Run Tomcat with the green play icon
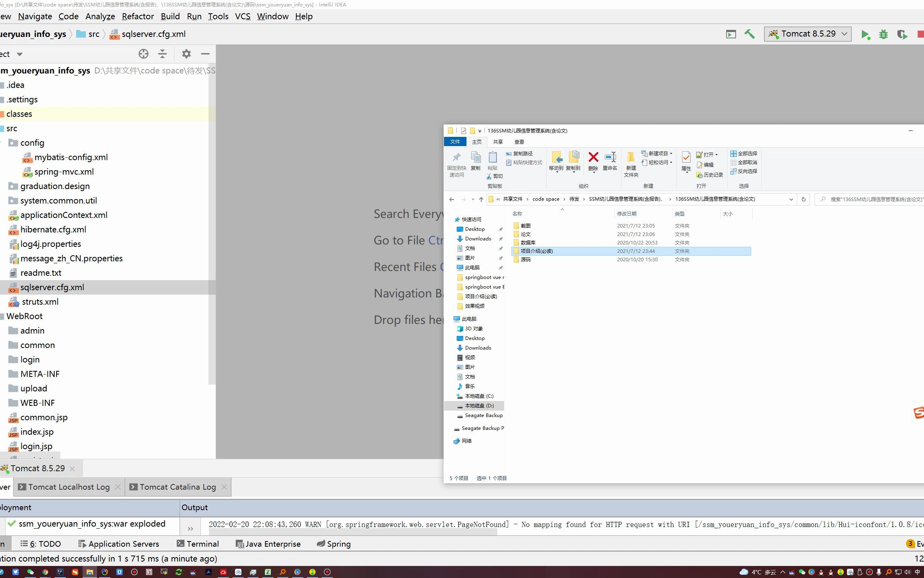Viewport: 924px width, 578px height. tap(865, 35)
